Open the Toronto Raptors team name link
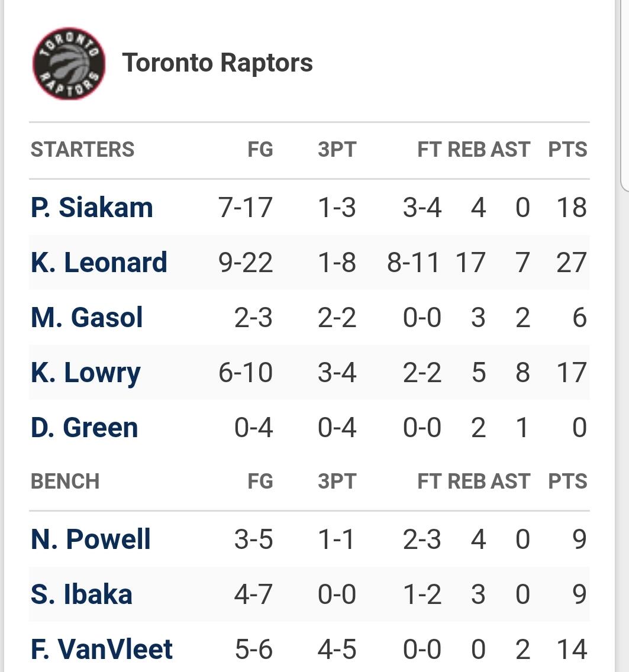 point(217,63)
